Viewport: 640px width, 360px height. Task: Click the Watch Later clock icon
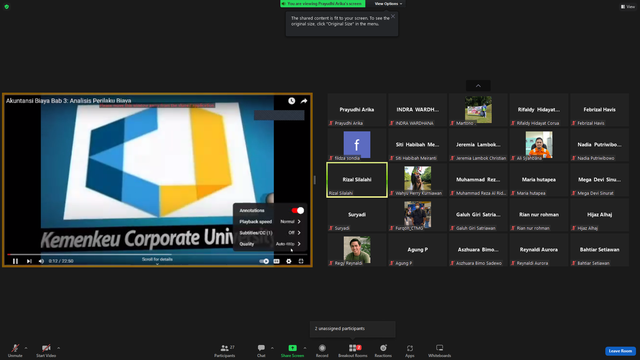(291, 101)
